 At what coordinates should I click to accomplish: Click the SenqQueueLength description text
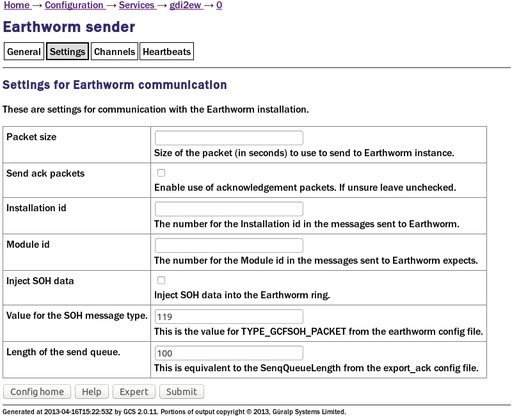click(x=316, y=368)
